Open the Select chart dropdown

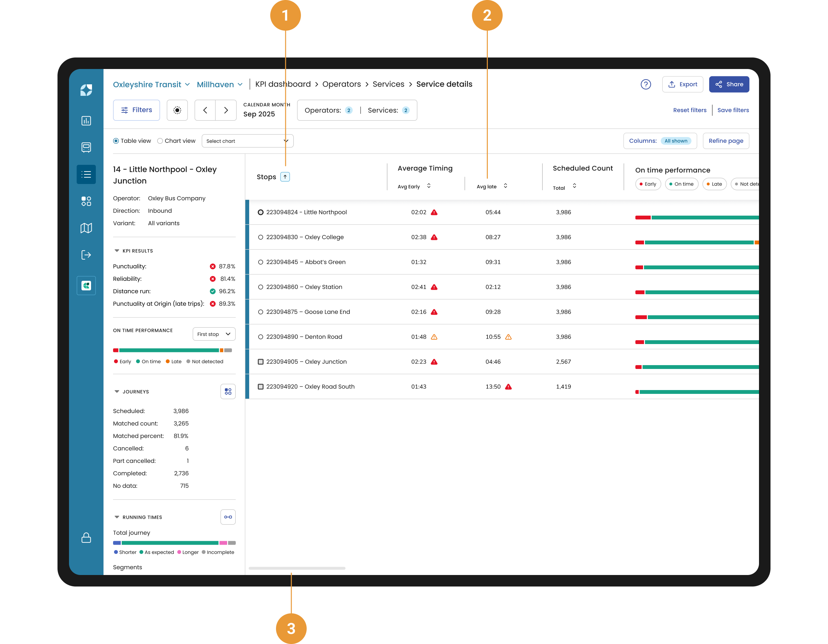[x=248, y=141]
